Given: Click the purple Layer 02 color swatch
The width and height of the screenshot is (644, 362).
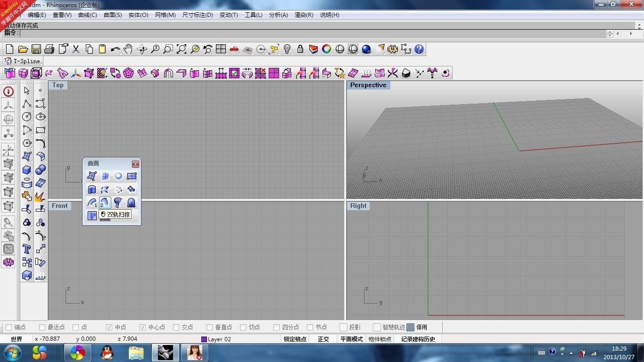Looking at the screenshot, I should 204,339.
